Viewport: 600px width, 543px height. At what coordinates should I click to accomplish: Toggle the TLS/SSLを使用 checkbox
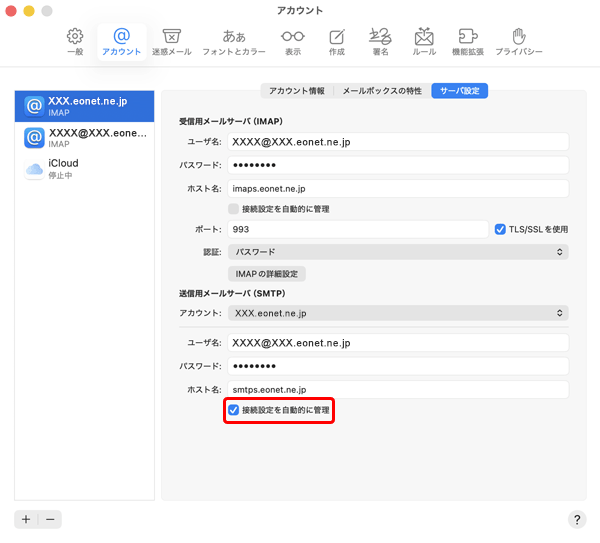(501, 229)
